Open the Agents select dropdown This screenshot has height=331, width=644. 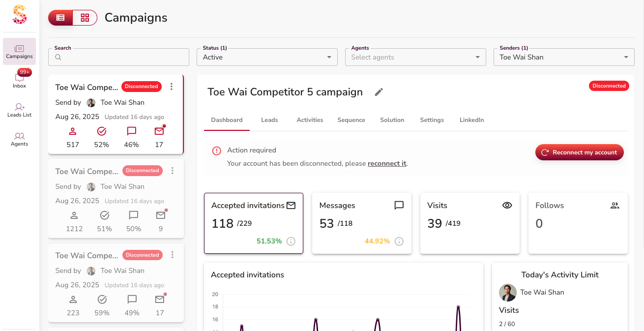pyautogui.click(x=415, y=57)
